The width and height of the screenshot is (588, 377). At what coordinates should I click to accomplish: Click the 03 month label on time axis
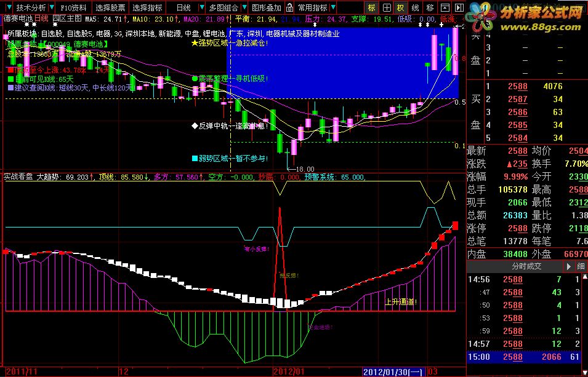pos(433,371)
